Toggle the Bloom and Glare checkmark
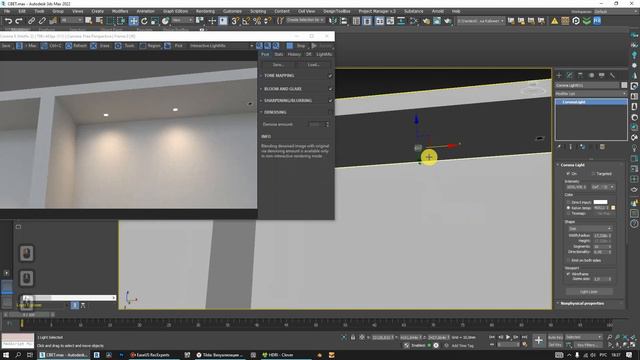Image resolution: width=640 pixels, height=360 pixels. (330, 89)
